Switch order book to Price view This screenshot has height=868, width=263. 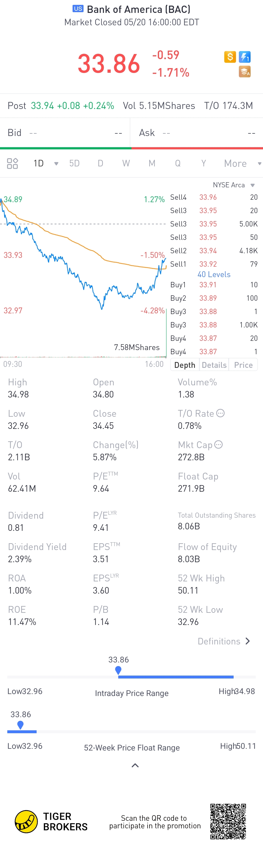point(243,365)
